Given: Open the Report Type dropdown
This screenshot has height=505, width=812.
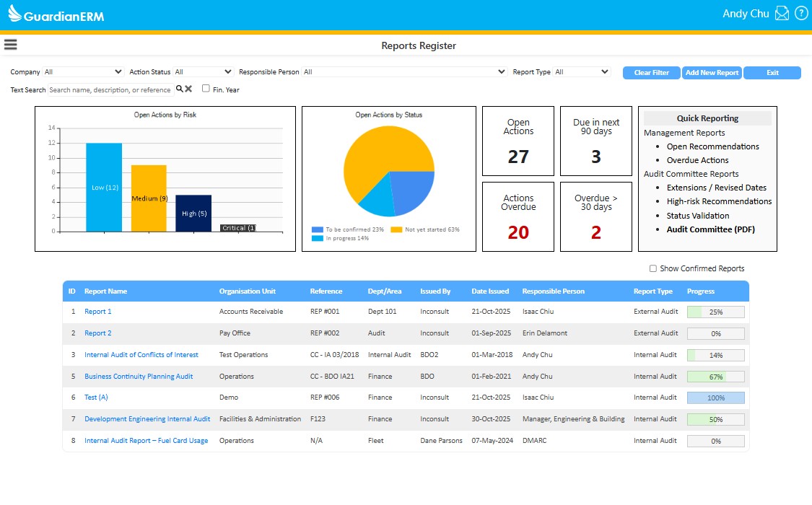Looking at the screenshot, I should point(582,72).
